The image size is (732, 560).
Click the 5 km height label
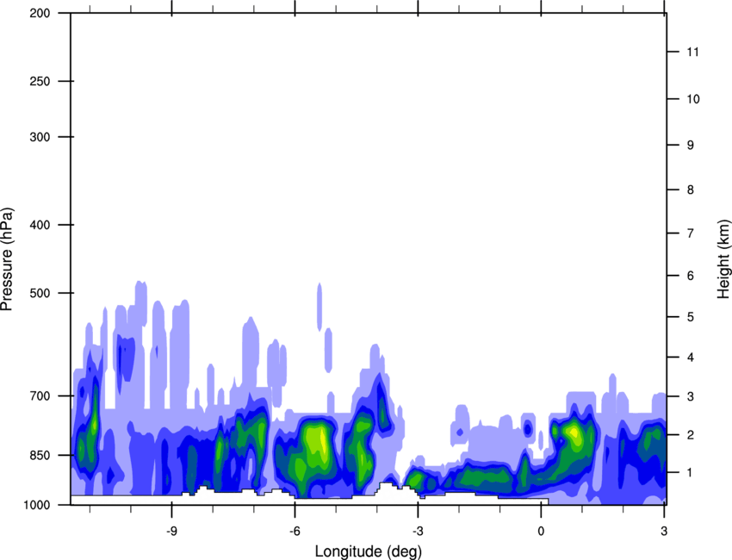(x=691, y=317)
